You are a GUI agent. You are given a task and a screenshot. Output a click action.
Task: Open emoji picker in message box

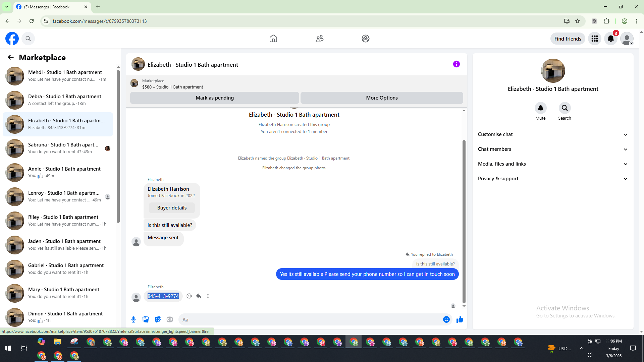tap(446, 319)
